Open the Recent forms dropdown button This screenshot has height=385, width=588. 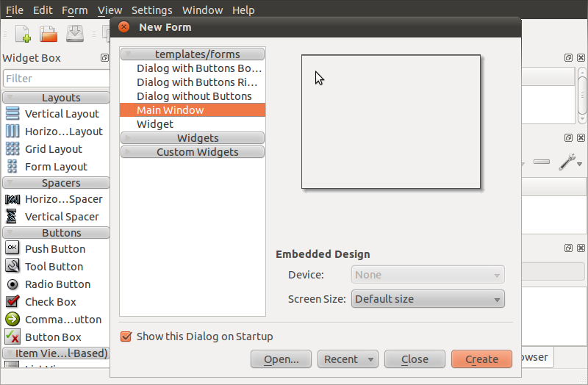(x=348, y=359)
